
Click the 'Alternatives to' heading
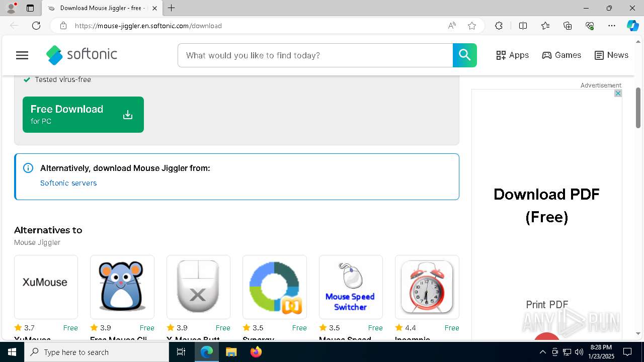[x=48, y=230]
